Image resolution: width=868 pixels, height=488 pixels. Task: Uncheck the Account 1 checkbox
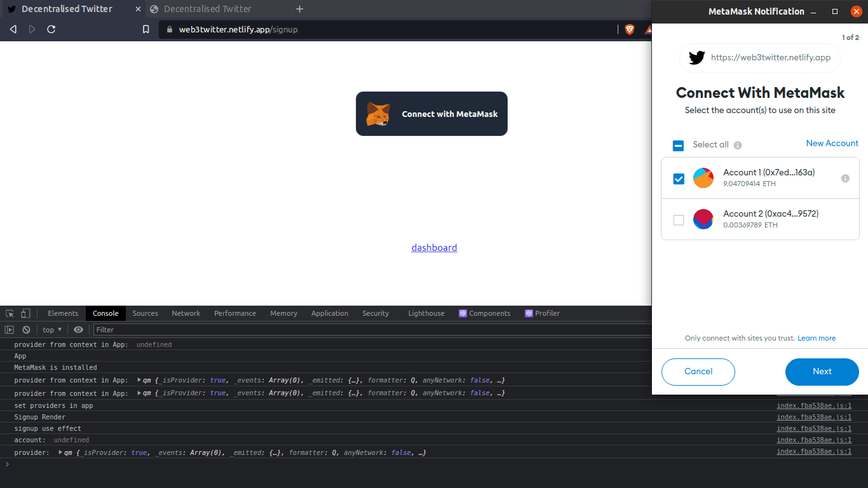(679, 179)
